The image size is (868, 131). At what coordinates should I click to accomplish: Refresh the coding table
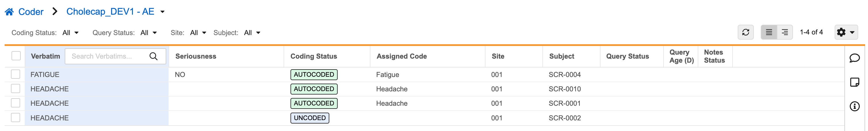pyautogui.click(x=745, y=32)
